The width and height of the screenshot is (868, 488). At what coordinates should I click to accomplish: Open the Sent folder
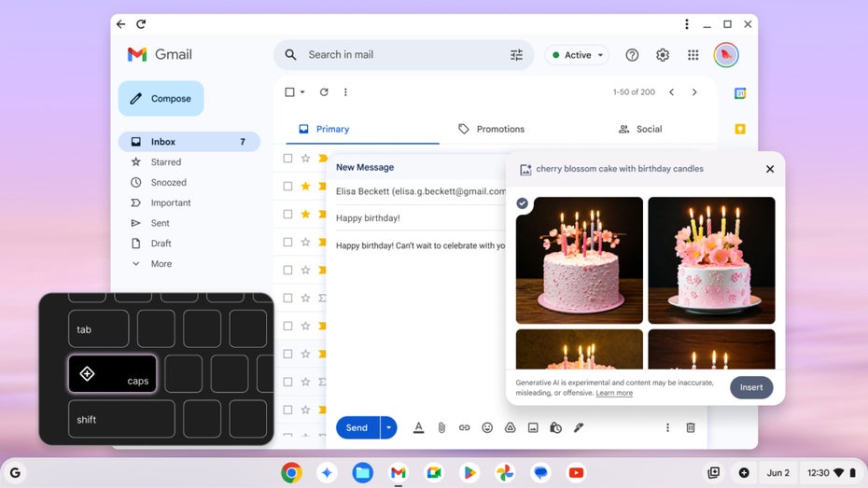click(160, 223)
